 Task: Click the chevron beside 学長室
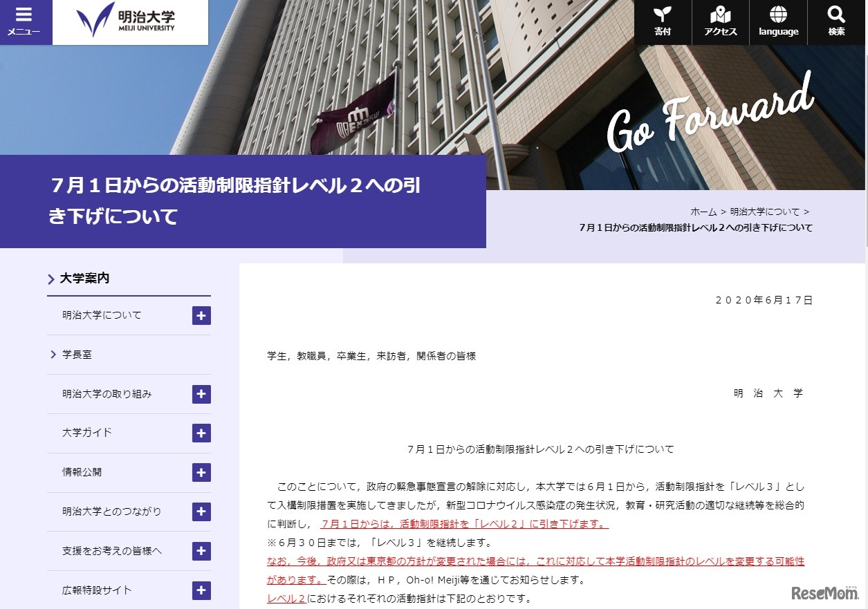(x=53, y=354)
